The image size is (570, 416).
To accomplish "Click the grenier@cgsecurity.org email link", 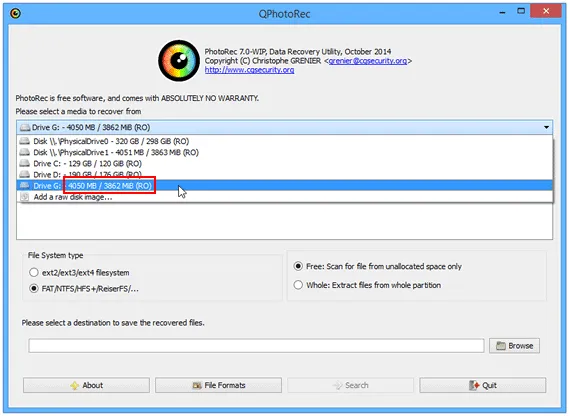I will pyautogui.click(x=368, y=61).
